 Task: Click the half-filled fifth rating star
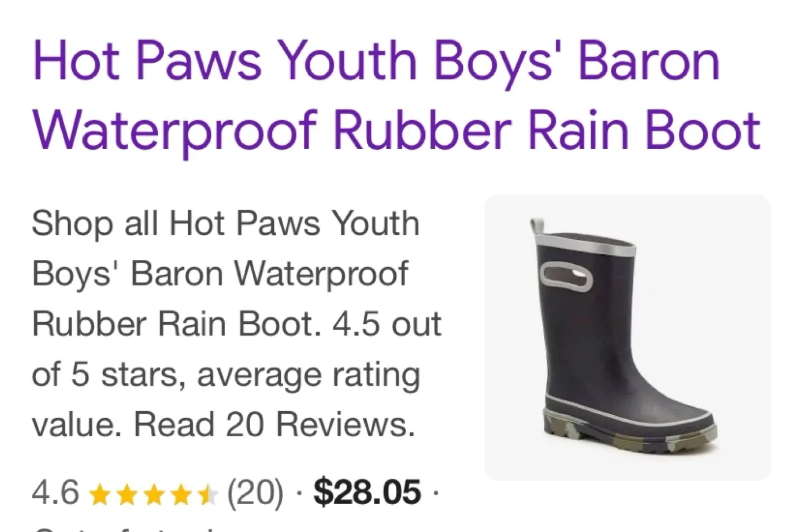tap(208, 494)
